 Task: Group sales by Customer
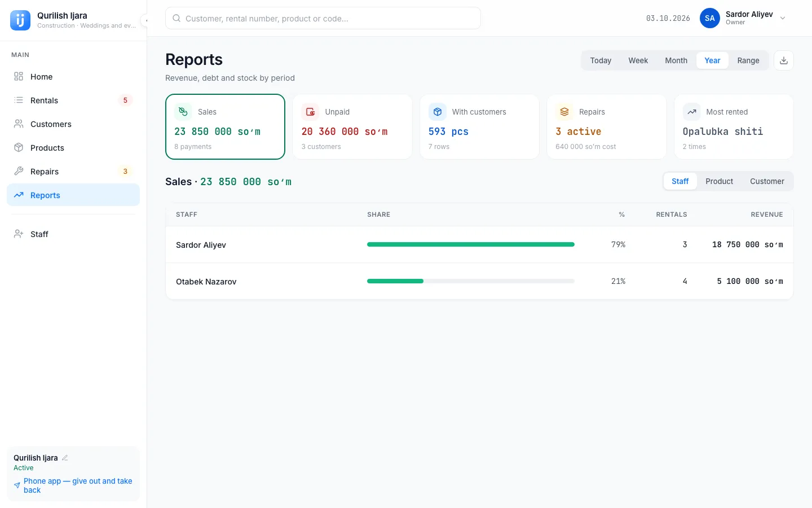pyautogui.click(x=767, y=181)
